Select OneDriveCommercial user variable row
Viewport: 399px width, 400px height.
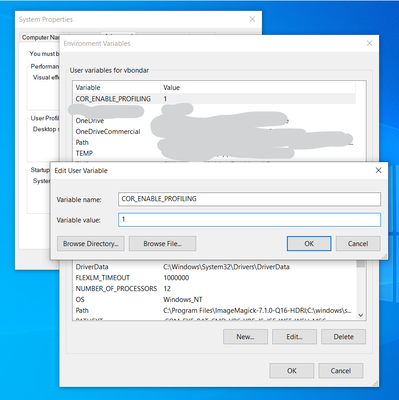coord(214,131)
